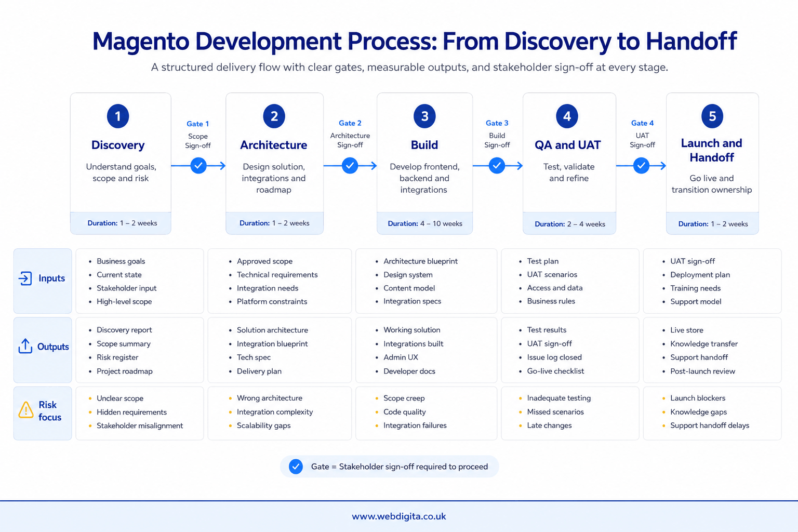
Task: Click the 'Stakeholder input' item
Action: (x=126, y=288)
